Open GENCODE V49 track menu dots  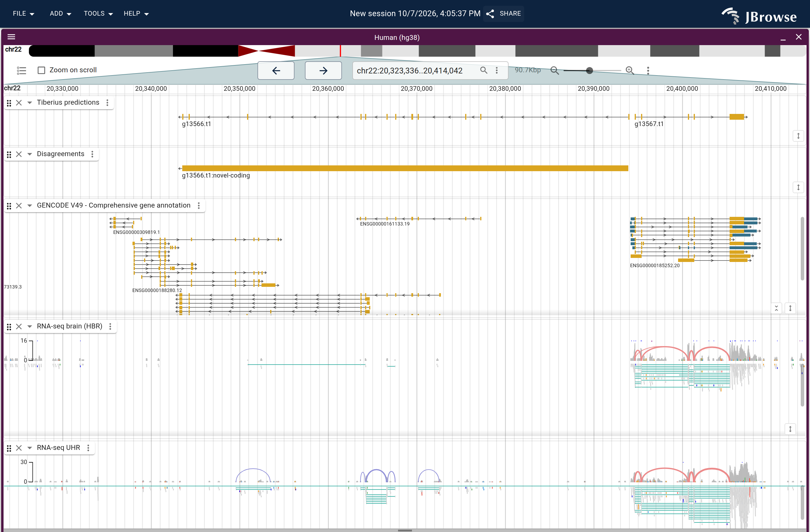click(199, 206)
